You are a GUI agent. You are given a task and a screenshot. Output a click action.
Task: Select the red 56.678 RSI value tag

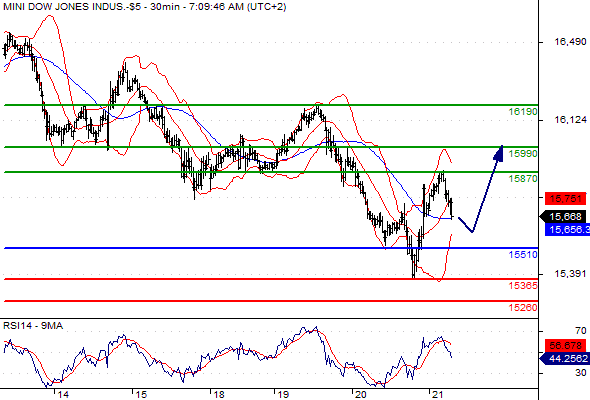point(566,345)
